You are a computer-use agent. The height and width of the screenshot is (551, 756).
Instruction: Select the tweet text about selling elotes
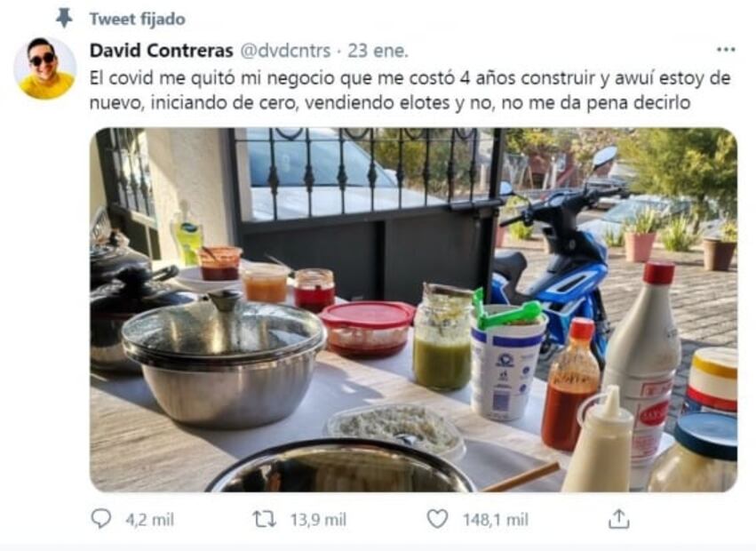coord(410,91)
